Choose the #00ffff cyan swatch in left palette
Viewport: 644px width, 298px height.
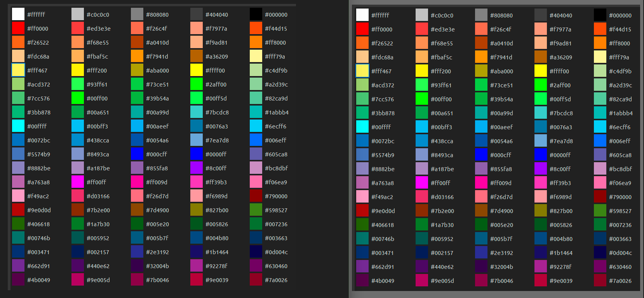click(18, 126)
